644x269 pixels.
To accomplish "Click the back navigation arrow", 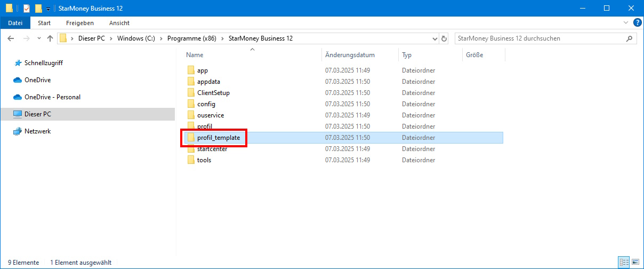I will pos(11,38).
